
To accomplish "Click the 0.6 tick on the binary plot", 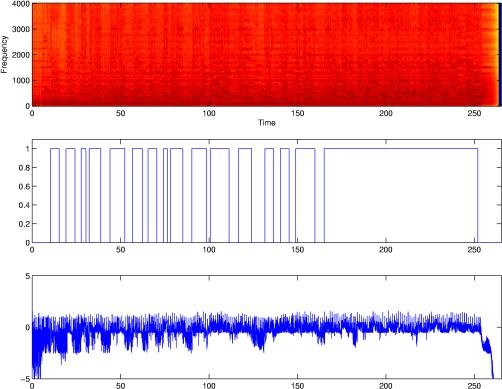I will pyautogui.click(x=24, y=187).
